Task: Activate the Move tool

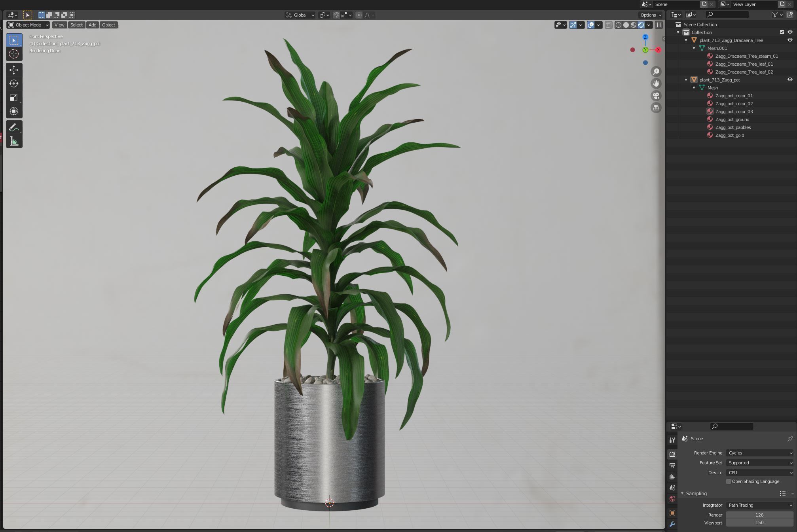Action: [14, 70]
